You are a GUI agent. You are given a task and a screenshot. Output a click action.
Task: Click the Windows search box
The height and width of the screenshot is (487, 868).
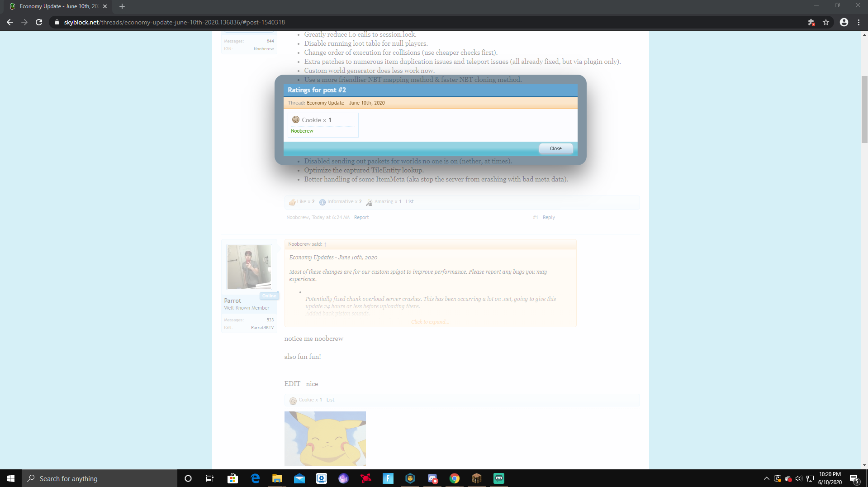click(x=100, y=478)
